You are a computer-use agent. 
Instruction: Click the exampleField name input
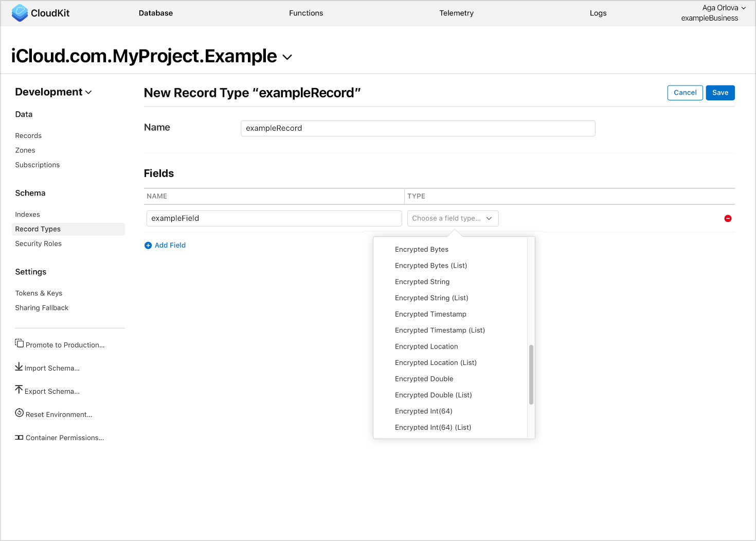[x=274, y=218]
